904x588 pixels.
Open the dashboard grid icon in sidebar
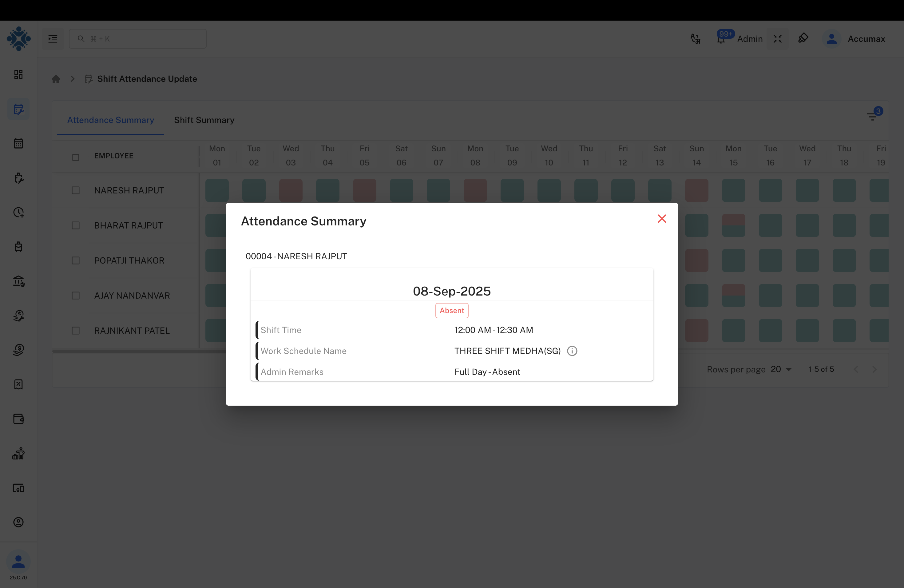pos(18,74)
